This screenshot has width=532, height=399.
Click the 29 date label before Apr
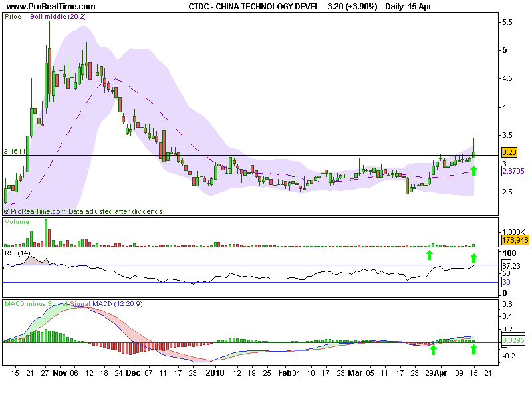[429, 373]
